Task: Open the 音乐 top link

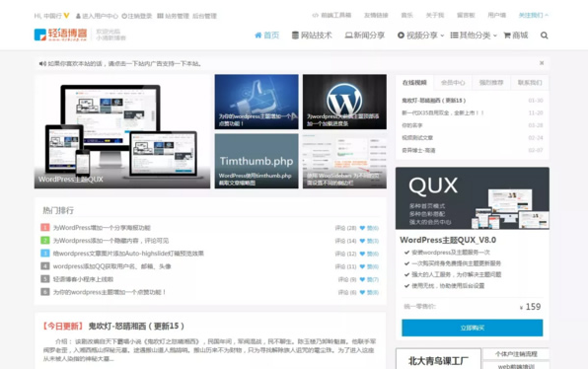Action: 406,16
